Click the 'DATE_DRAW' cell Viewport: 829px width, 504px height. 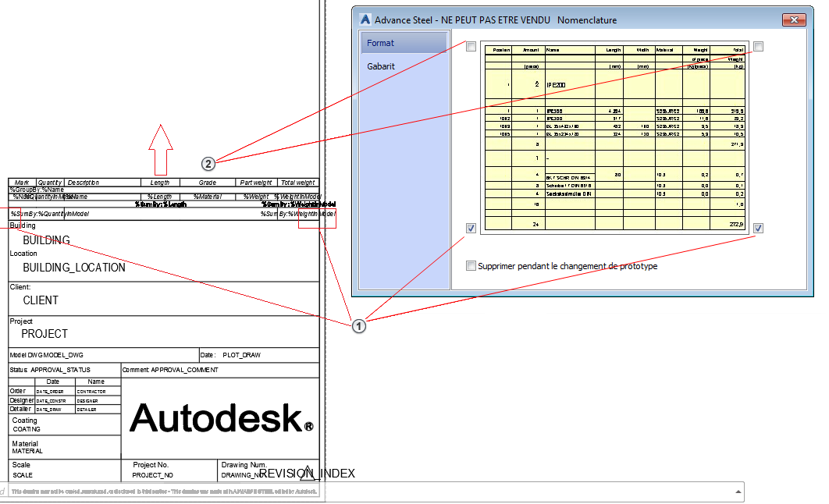tap(48, 410)
